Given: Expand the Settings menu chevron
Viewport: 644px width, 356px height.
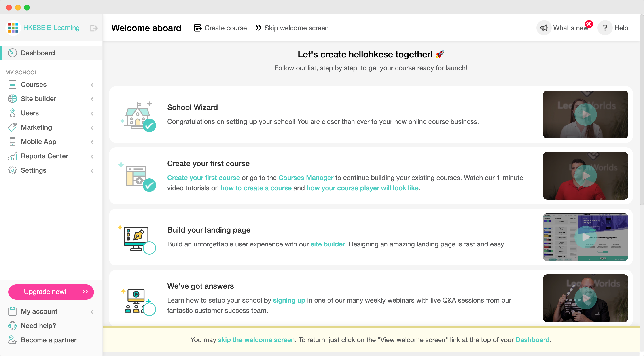Looking at the screenshot, I should click(x=92, y=170).
